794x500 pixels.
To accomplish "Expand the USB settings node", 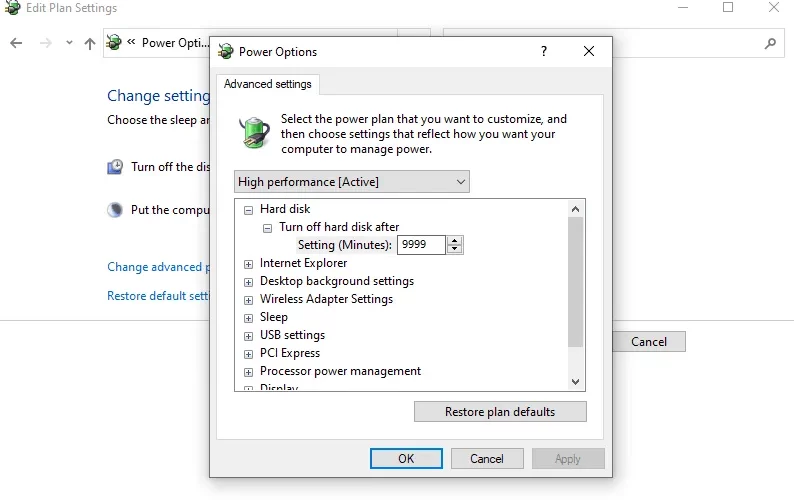I will (x=248, y=336).
